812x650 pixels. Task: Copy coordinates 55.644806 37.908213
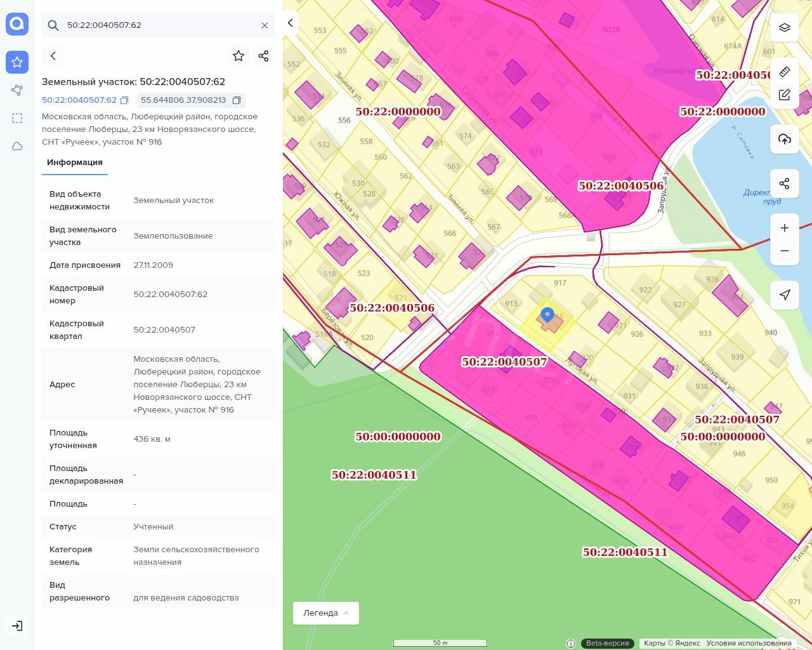coord(237,100)
